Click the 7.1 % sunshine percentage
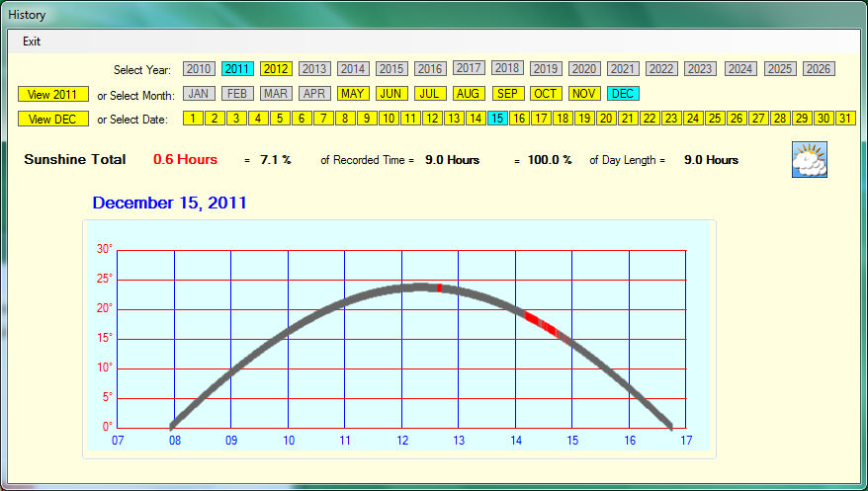The height and width of the screenshot is (491, 868). click(x=276, y=160)
